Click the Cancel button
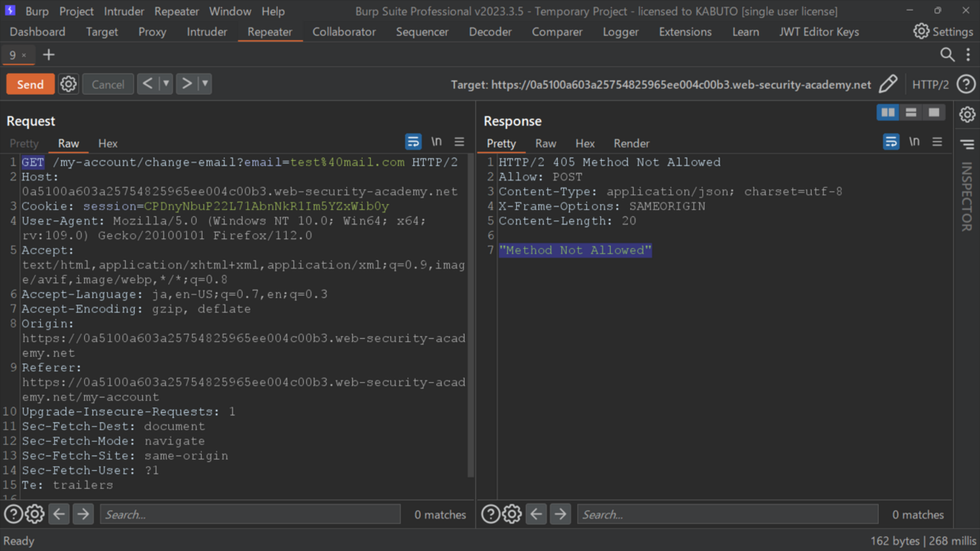This screenshot has height=551, width=980. click(x=108, y=84)
